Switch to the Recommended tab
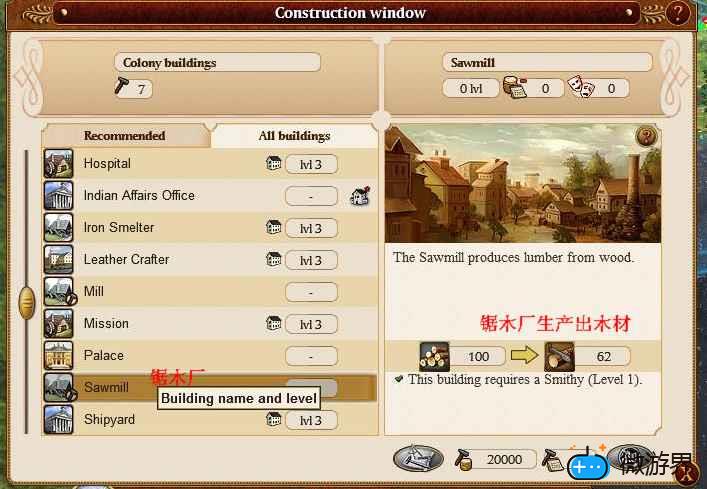Viewport: 707px width, 489px height. click(x=125, y=136)
